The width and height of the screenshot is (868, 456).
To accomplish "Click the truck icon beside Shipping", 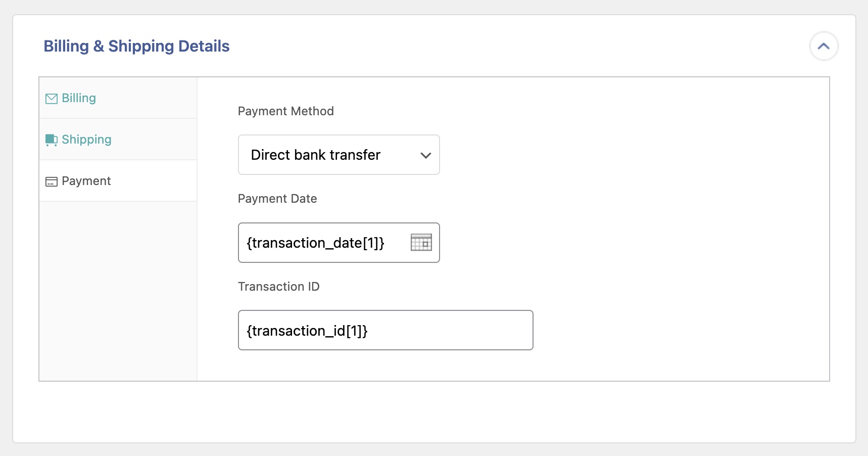I will coord(51,140).
